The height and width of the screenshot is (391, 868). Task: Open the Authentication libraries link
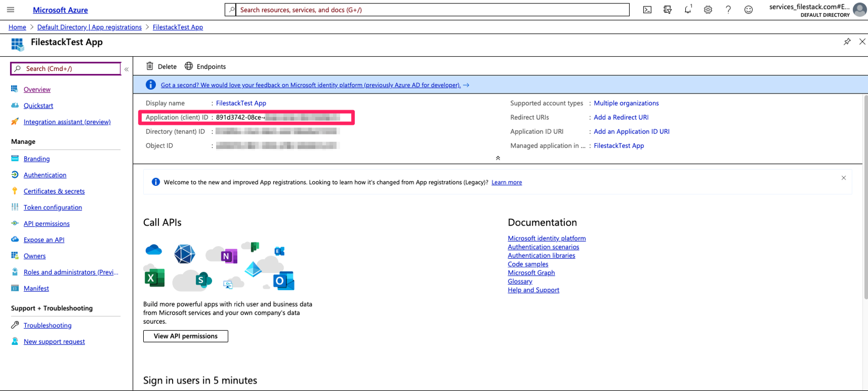pos(541,255)
